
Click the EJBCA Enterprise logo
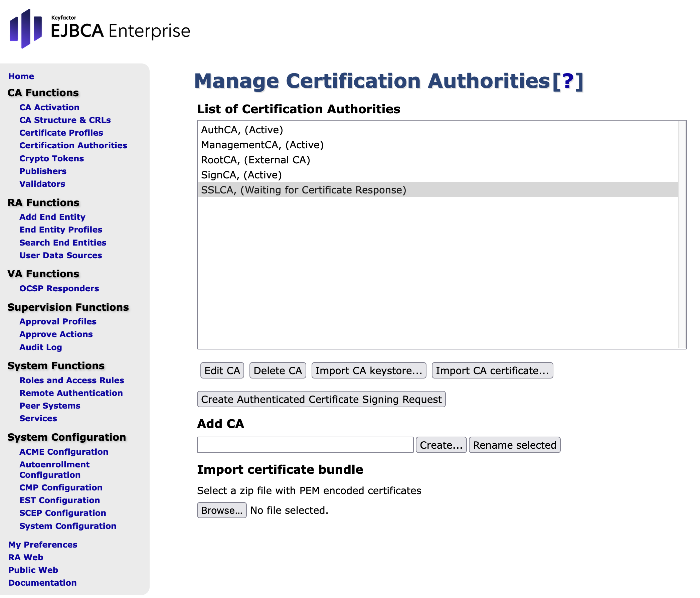100,29
